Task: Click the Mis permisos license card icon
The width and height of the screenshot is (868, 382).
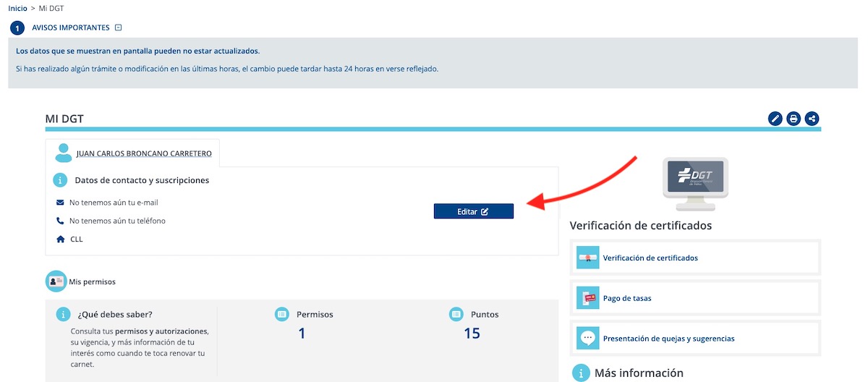Action: pyautogui.click(x=56, y=281)
